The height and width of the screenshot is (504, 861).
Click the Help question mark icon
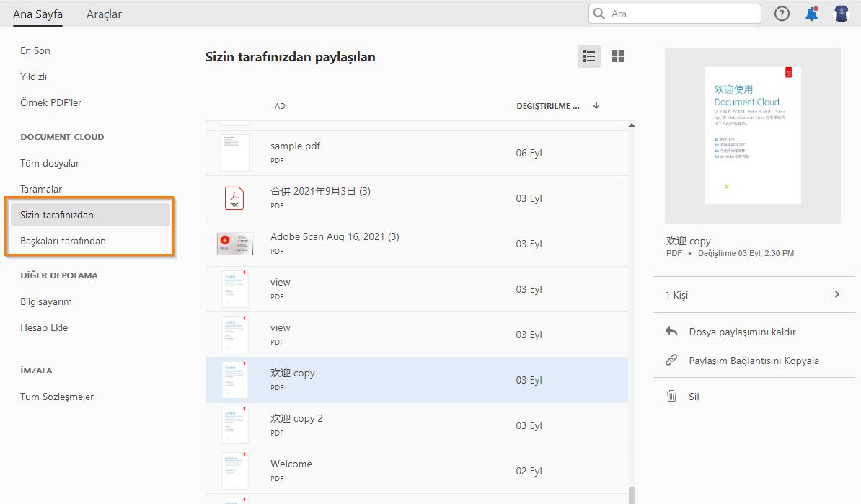(x=782, y=13)
